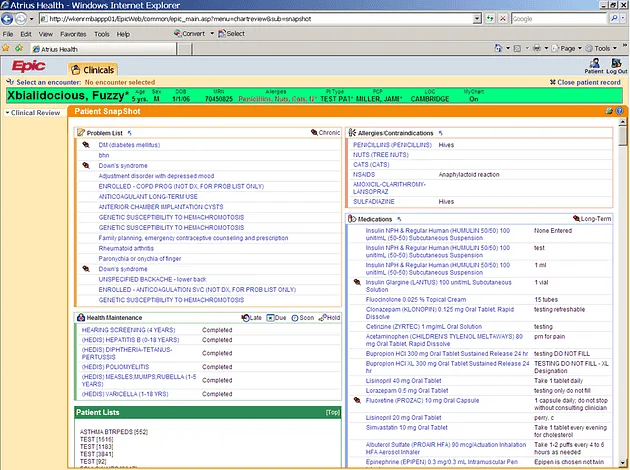Click the browser Refresh icon
Image resolution: width=630 pixels, height=470 pixels.
(490, 18)
